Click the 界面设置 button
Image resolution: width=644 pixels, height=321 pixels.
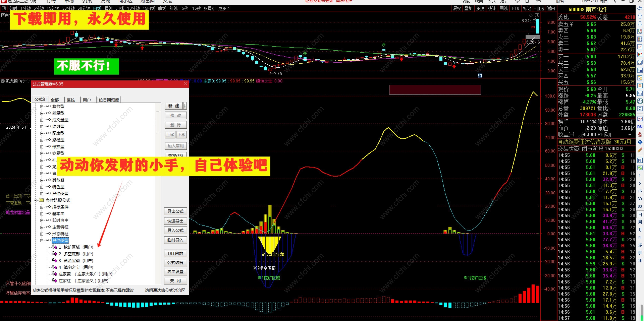175,272
